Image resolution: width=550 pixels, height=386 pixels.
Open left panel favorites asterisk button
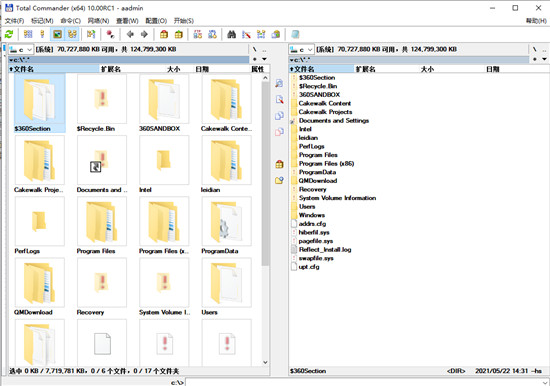[x=255, y=59]
